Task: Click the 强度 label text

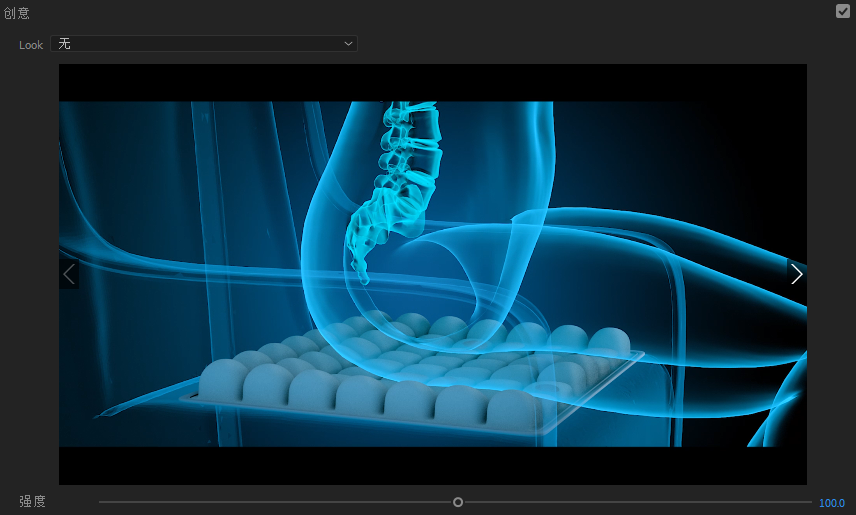Action: pos(32,502)
